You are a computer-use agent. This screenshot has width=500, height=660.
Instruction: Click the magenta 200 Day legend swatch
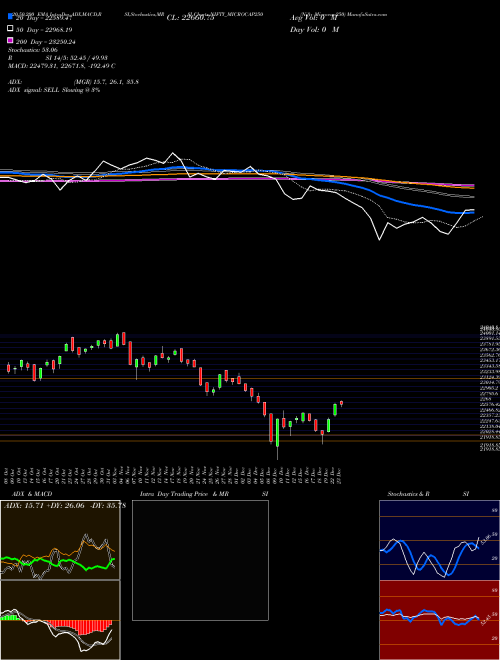click(11, 40)
